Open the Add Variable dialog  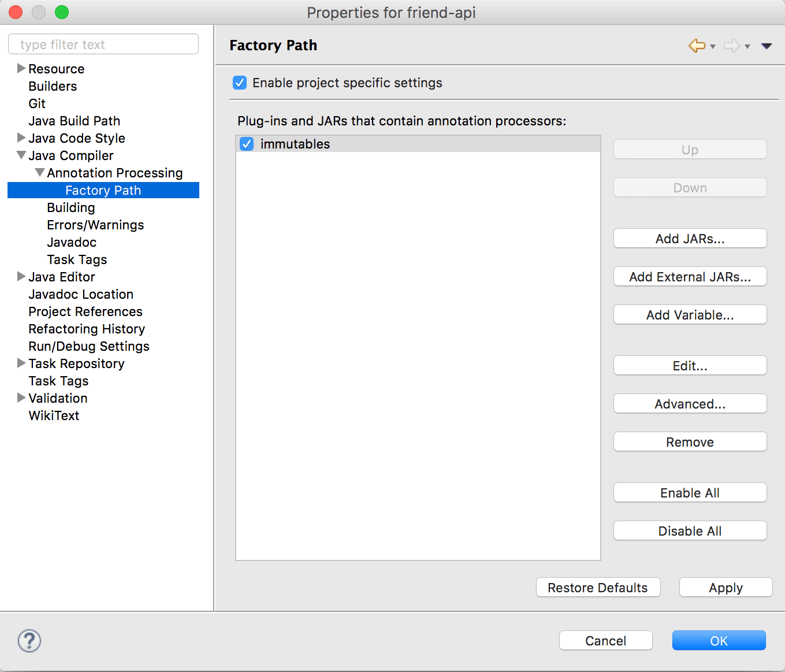coord(690,314)
